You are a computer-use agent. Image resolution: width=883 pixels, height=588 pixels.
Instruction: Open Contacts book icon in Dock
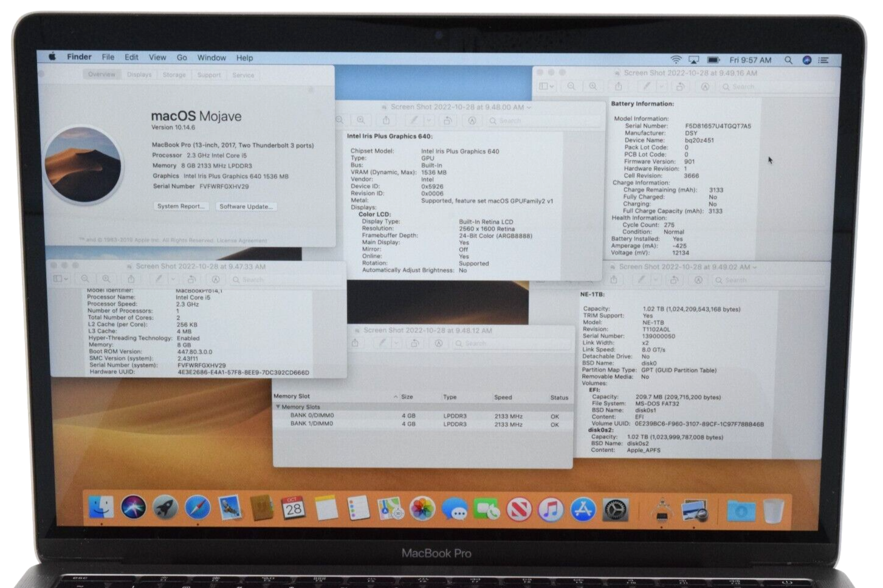[262, 508]
